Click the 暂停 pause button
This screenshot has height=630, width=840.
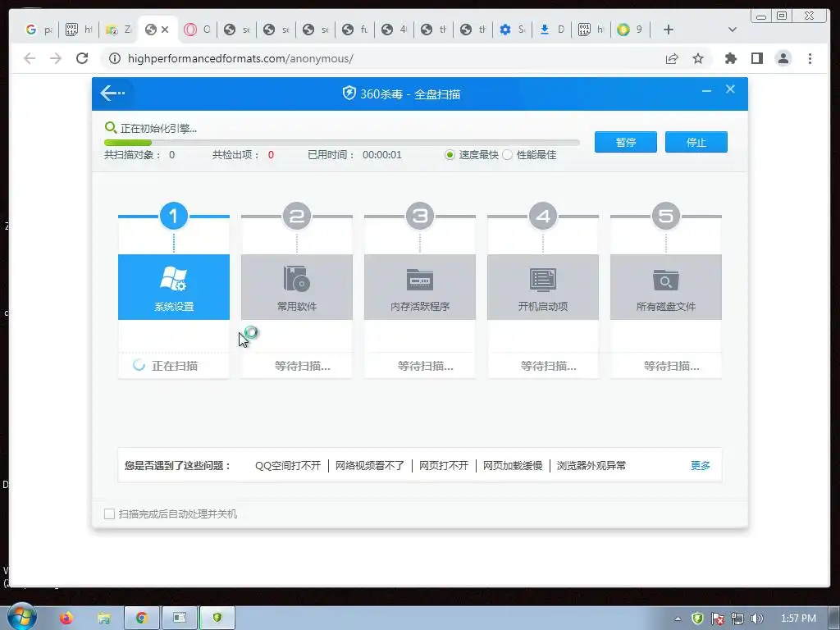(x=626, y=142)
